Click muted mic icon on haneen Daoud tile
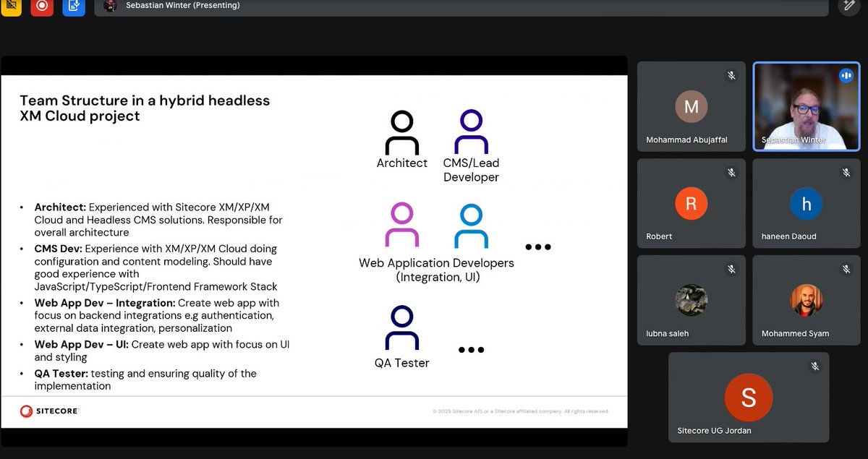Screen dimensions: 868x459 coord(846,173)
